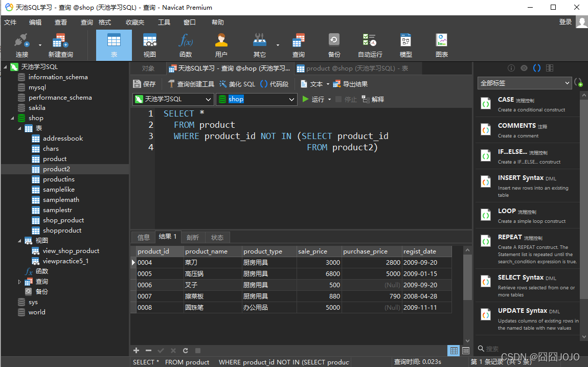Click the add snippet icon beside 全部标签
588x367 pixels.
point(578,82)
